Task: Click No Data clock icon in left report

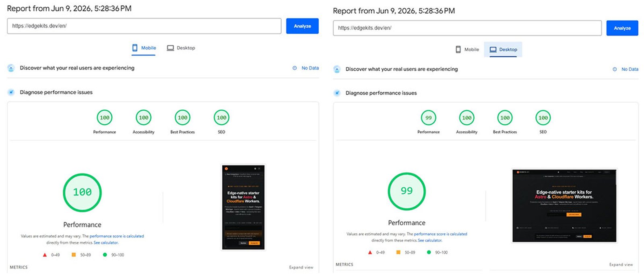Action: 295,68
